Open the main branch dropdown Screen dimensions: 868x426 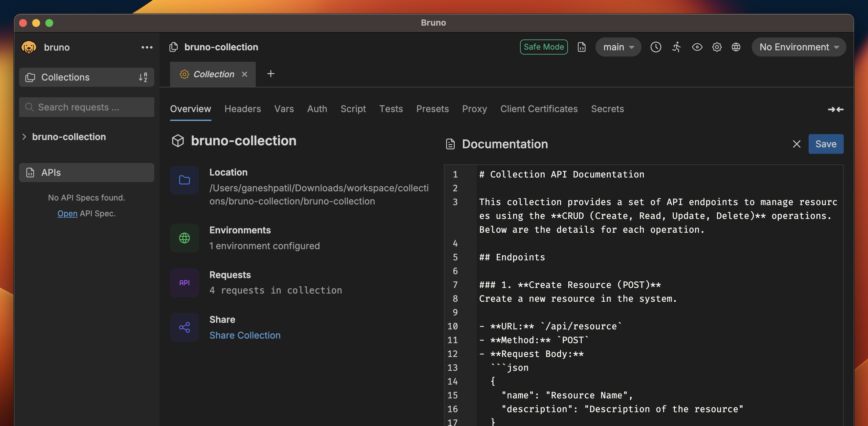tap(618, 47)
